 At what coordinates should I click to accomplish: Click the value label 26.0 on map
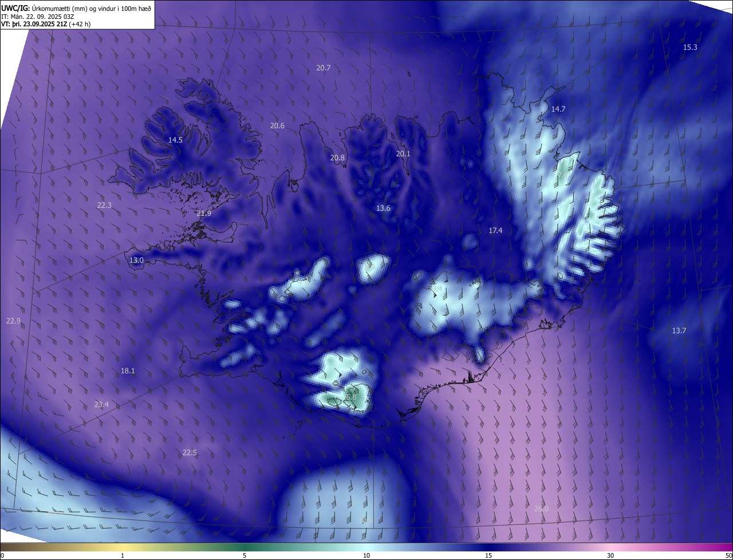pos(541,508)
